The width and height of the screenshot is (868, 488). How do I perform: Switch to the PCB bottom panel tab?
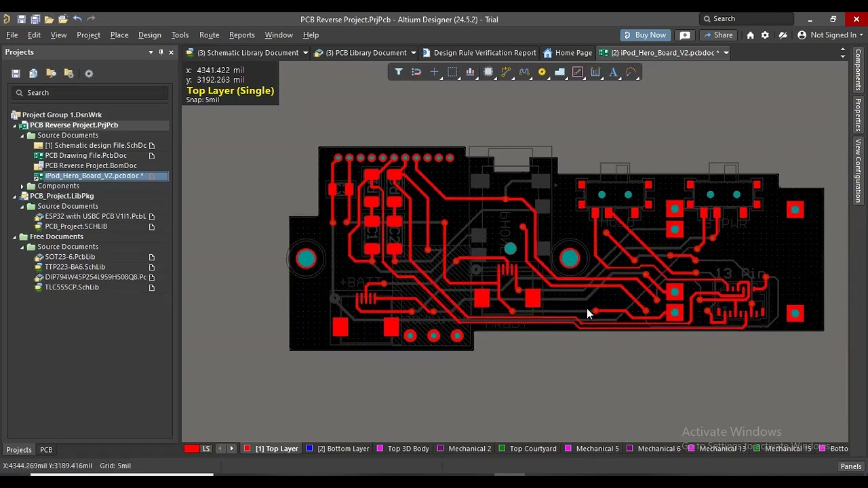point(46,450)
